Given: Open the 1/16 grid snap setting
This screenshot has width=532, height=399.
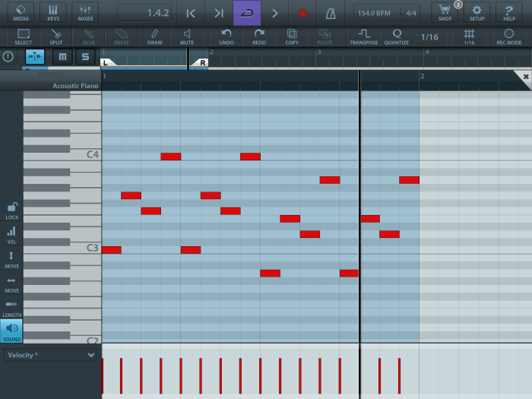Looking at the screenshot, I should pyautogui.click(x=469, y=36).
